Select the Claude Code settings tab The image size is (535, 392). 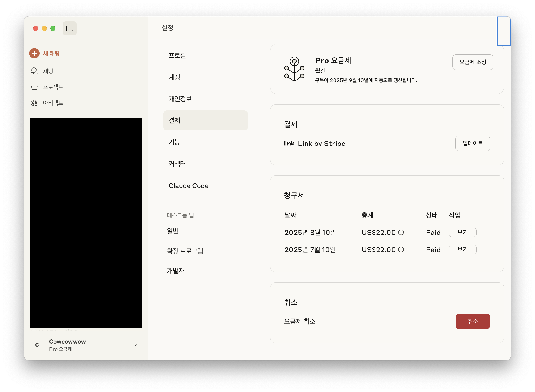coord(188,186)
